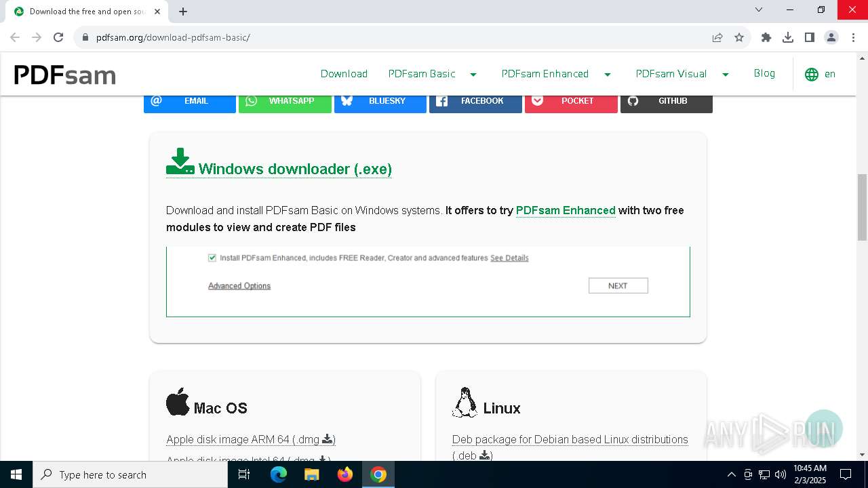Click the WhatsApp share icon
Viewport: 868px width, 488px height.
(252, 101)
